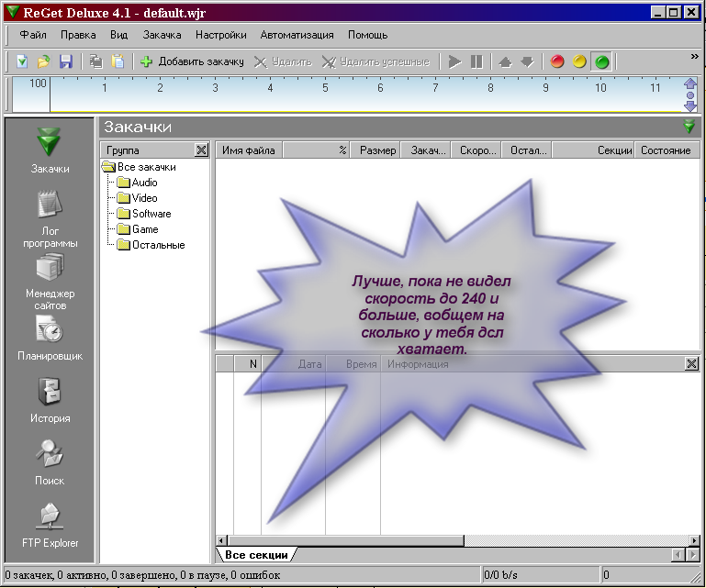Click Добавить закачку button
This screenshot has width=706, height=588.
(192, 61)
